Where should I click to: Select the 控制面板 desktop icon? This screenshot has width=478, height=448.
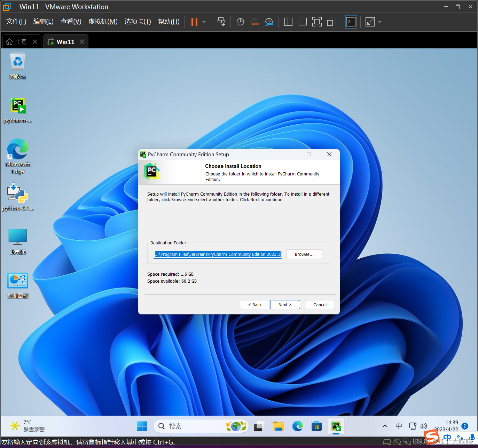point(17,285)
